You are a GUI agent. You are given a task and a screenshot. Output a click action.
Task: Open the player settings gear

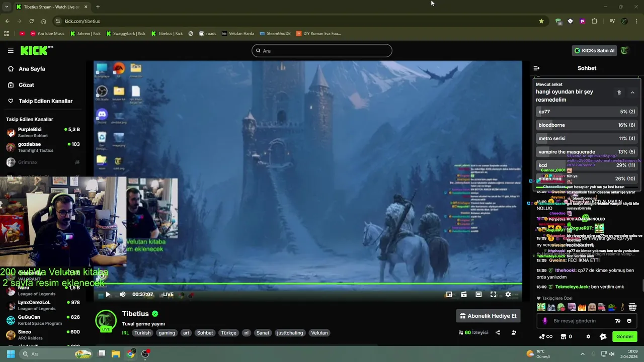pyautogui.click(x=508, y=295)
